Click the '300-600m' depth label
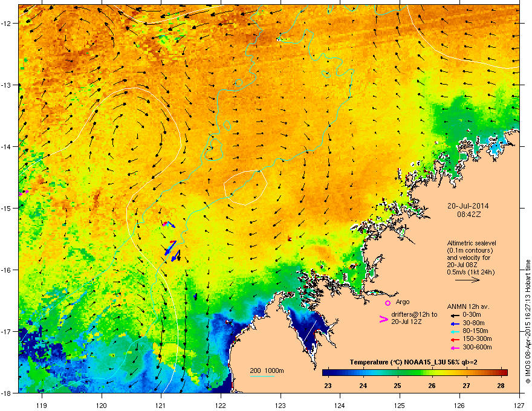Viewport: 532px width, 411px height. pos(477,347)
